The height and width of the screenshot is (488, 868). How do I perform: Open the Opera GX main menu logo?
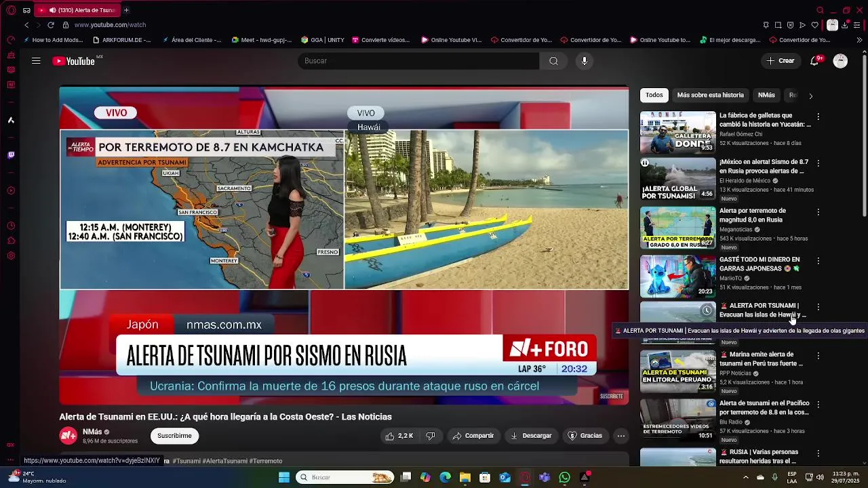(11, 10)
